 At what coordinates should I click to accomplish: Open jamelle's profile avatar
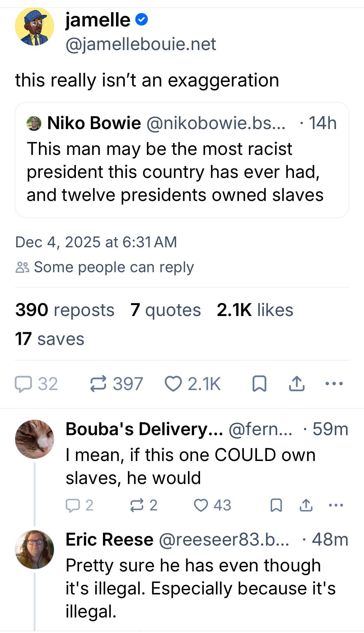(35, 27)
